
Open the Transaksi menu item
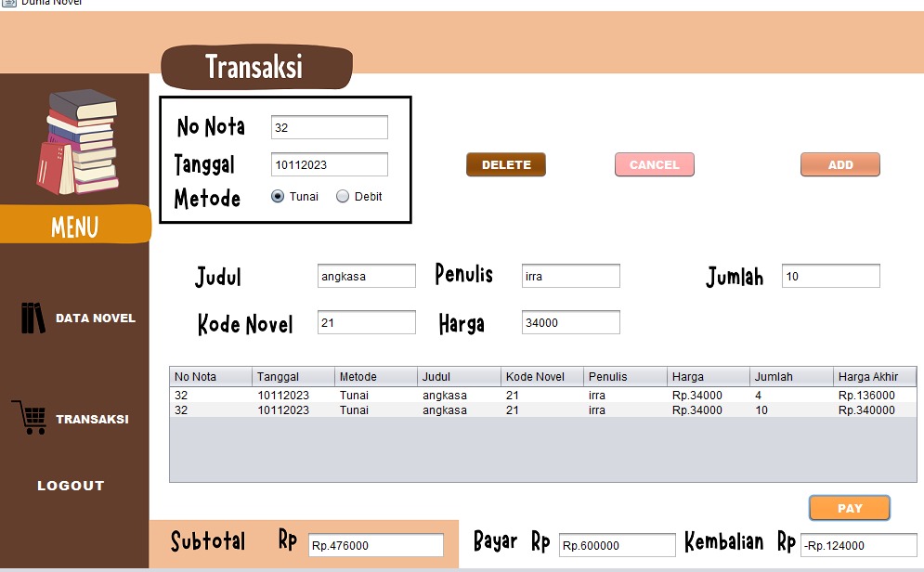click(92, 419)
